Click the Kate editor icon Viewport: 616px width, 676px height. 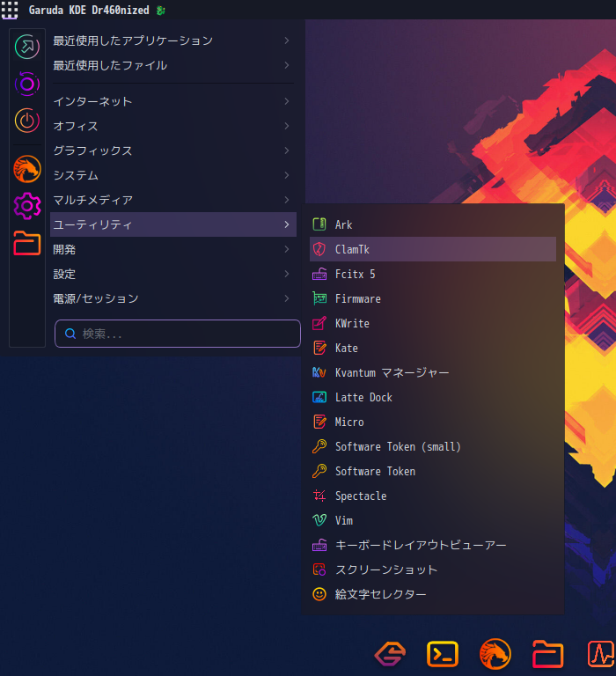[x=319, y=348]
